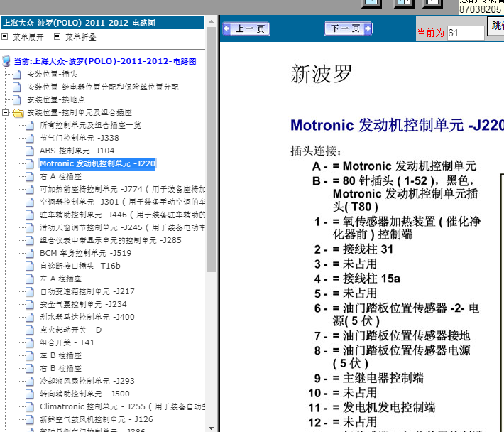Open 冷却液风扇控制单元 -J293 entry
Screen dimensions: 504x432
87,381
